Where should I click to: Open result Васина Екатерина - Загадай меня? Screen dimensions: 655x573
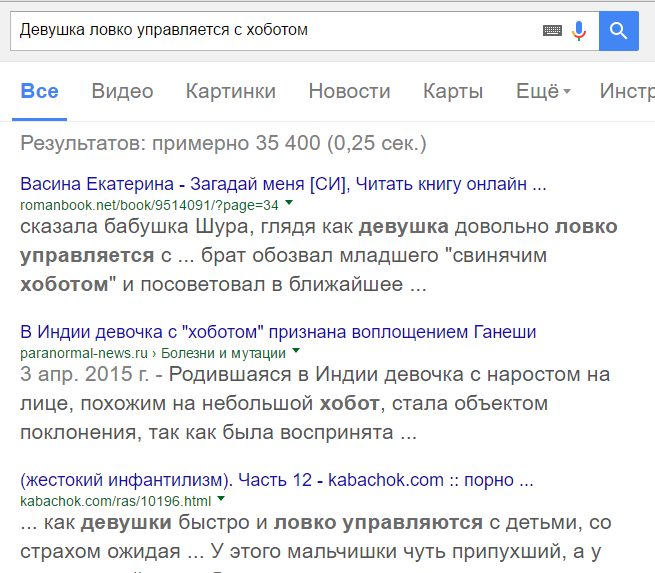coord(283,184)
